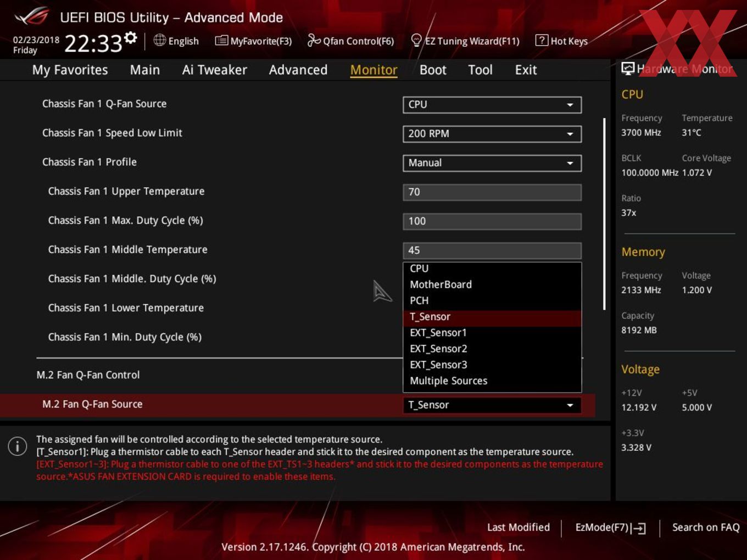Select Chassis Fan 1 Q-Fan Source label
This screenshot has height=560, width=747.
pyautogui.click(x=104, y=104)
